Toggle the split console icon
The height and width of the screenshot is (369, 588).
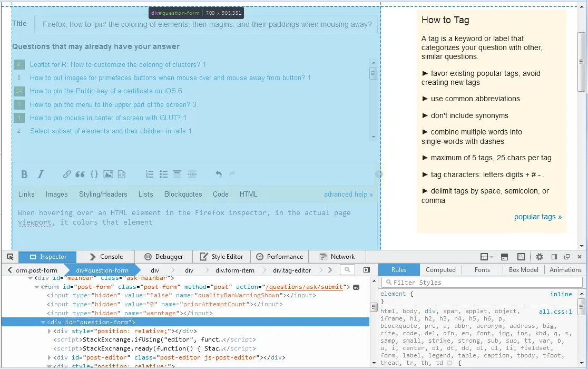pos(504,257)
